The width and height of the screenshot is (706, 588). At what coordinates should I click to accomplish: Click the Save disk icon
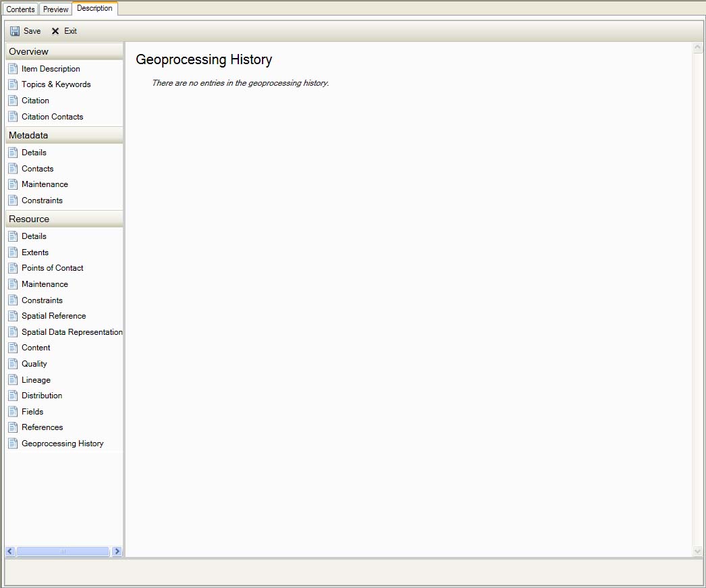(x=15, y=31)
